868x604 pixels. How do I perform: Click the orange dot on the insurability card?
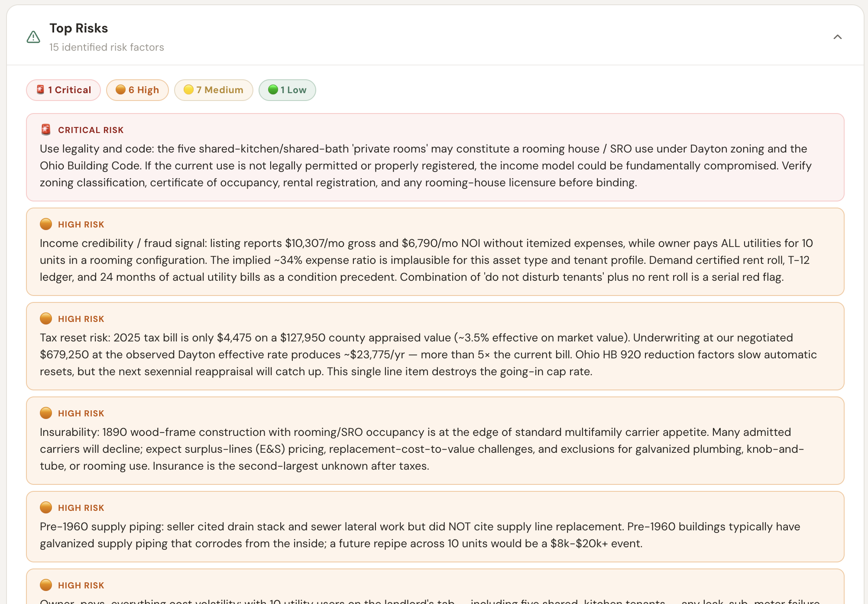46,413
